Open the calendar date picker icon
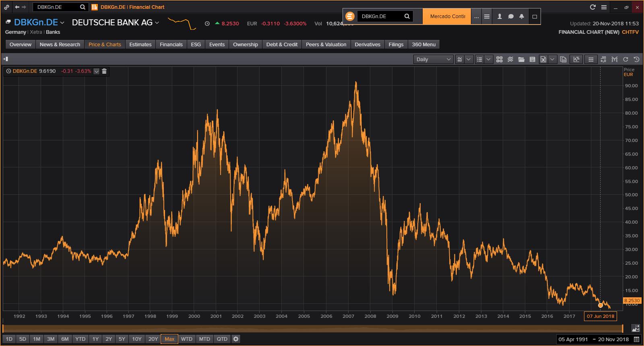Image resolution: width=644 pixels, height=346 pixels. pyautogui.click(x=636, y=339)
